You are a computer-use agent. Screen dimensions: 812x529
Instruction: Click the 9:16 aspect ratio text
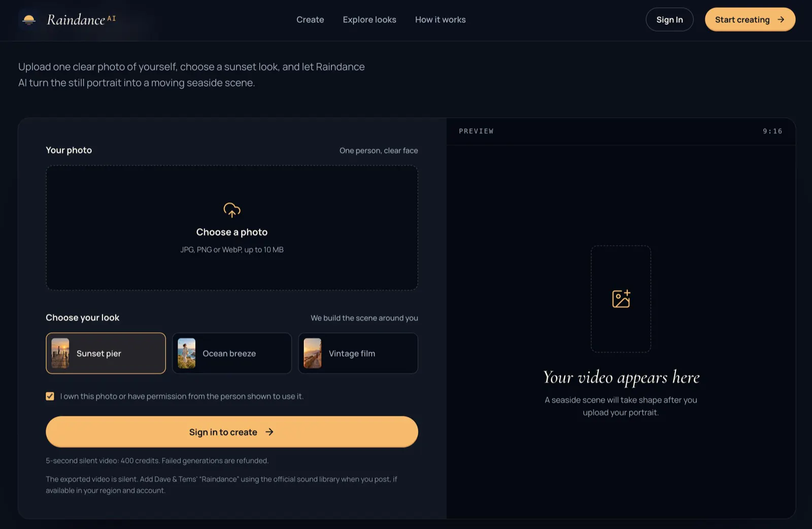pos(772,131)
